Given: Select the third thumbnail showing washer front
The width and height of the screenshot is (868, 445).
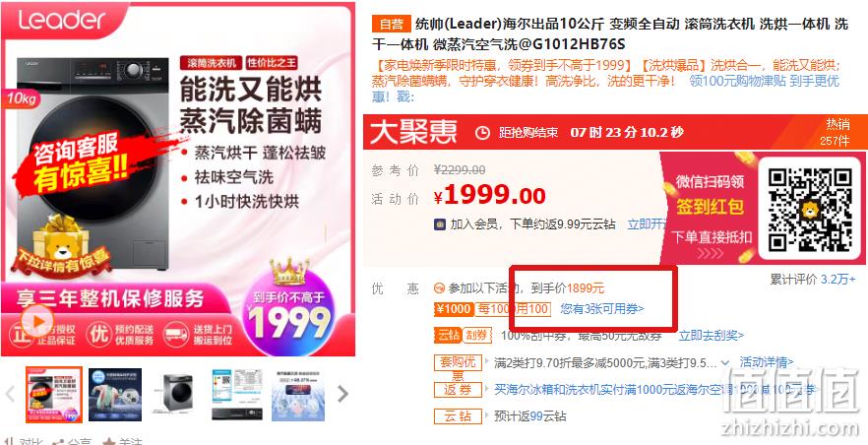Looking at the screenshot, I should pos(176,395).
